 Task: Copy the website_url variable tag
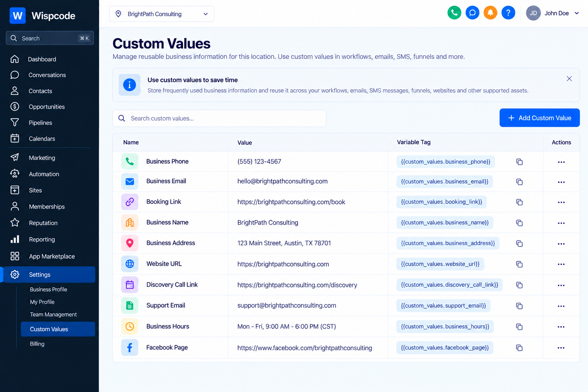pos(519,264)
